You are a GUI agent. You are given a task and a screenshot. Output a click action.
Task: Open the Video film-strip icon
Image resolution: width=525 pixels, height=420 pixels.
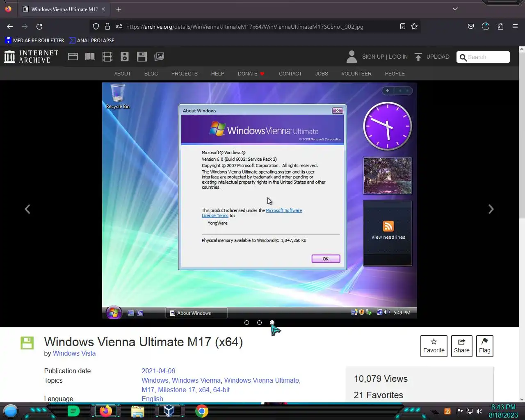[107, 57]
